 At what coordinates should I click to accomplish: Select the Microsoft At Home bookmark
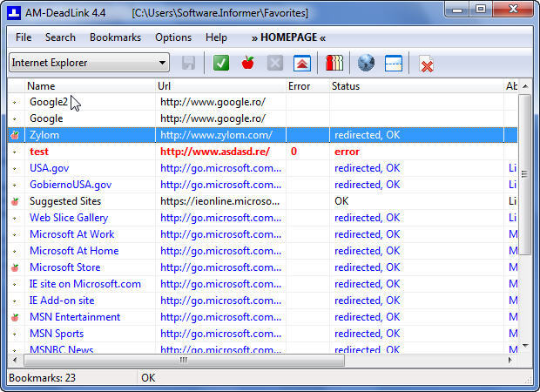tap(74, 251)
